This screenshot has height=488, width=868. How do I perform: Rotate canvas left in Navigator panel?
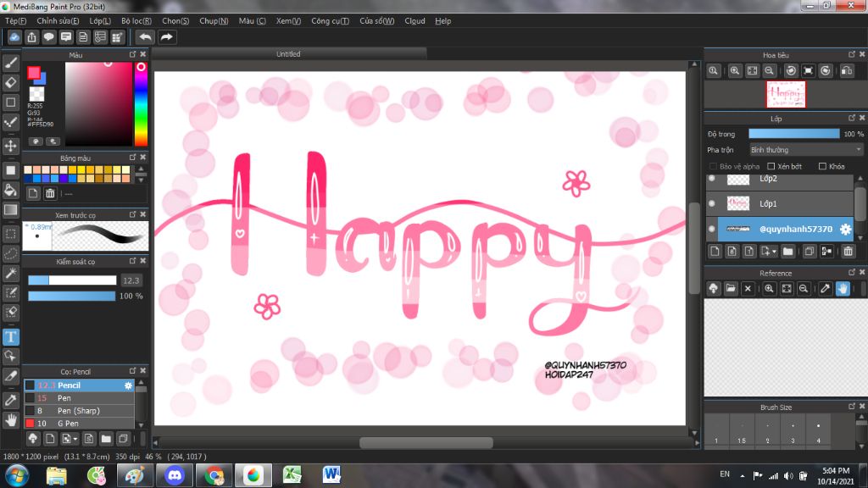click(791, 71)
